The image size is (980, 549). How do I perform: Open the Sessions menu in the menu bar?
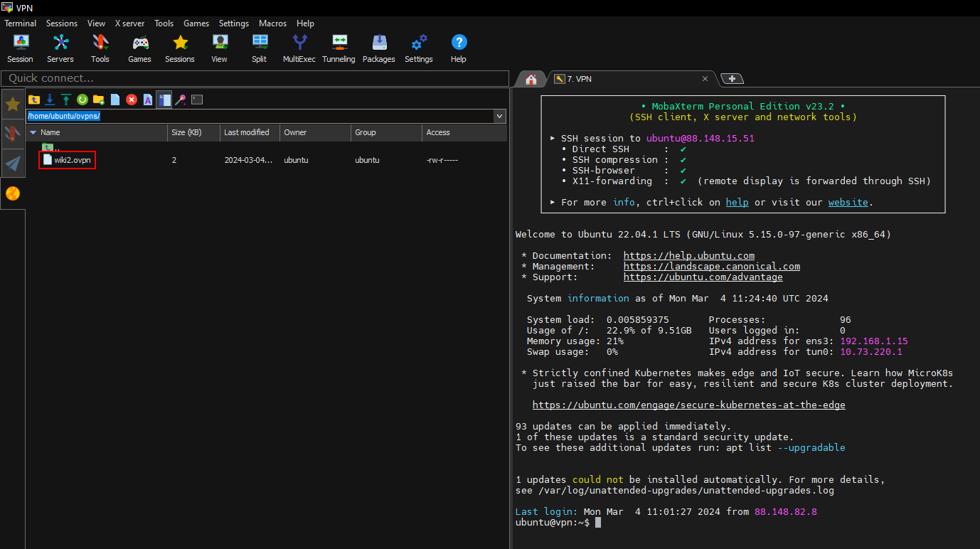62,23
